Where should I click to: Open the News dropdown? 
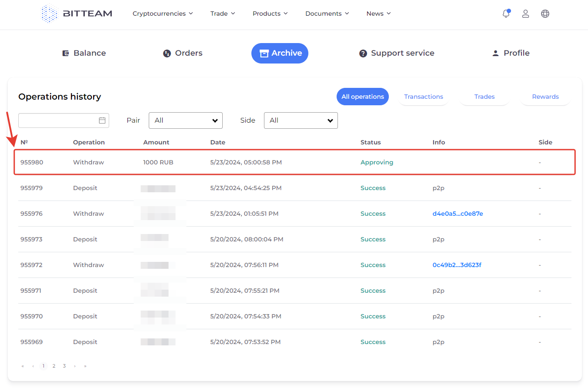[x=378, y=13]
